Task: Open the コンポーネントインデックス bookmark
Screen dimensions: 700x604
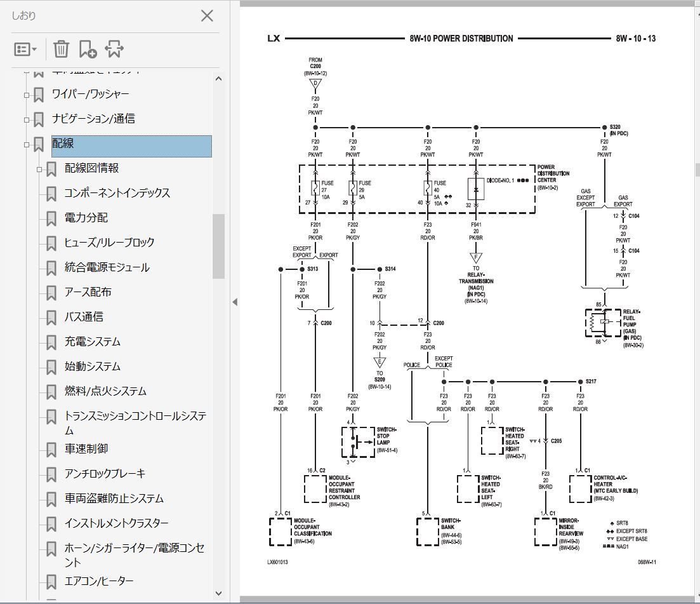Action: [117, 193]
